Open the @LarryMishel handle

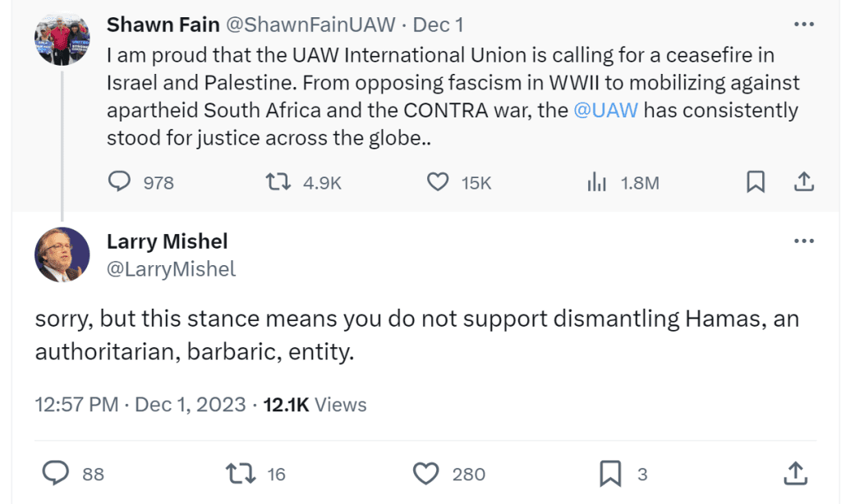click(171, 269)
